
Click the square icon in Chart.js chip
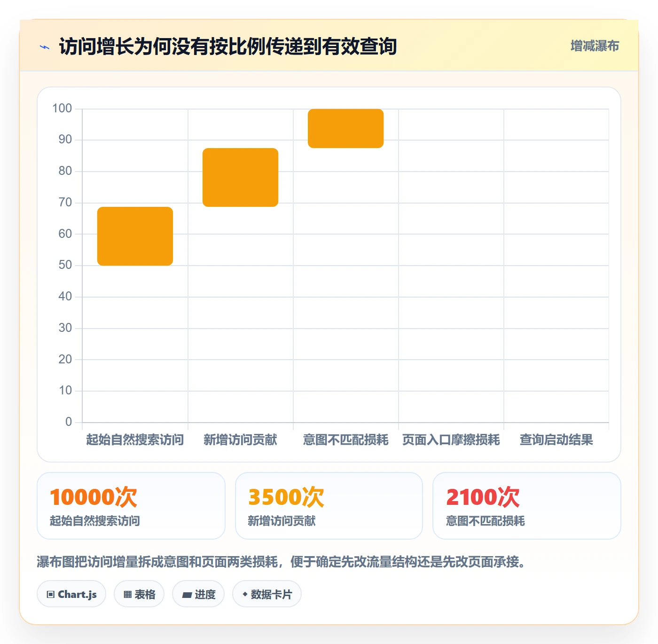(x=51, y=595)
